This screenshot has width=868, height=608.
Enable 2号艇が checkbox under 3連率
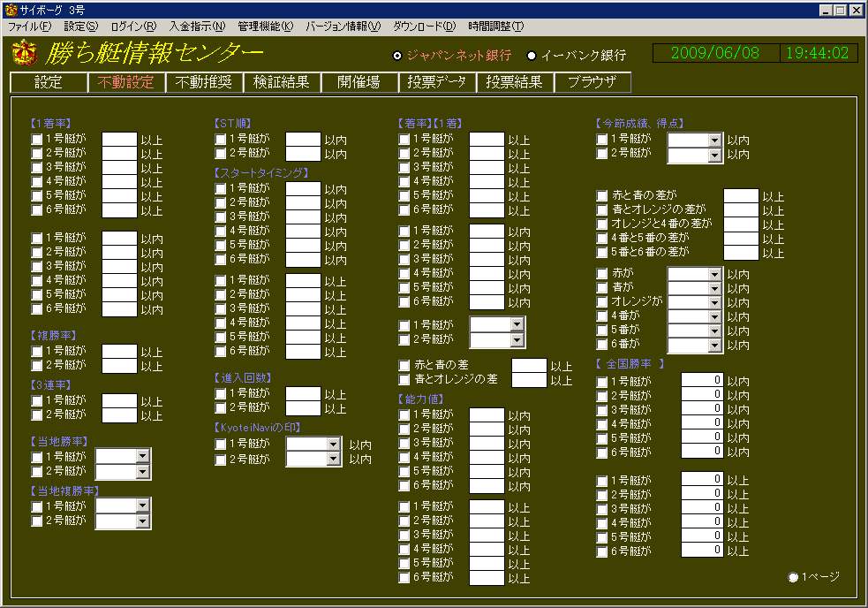point(37,415)
